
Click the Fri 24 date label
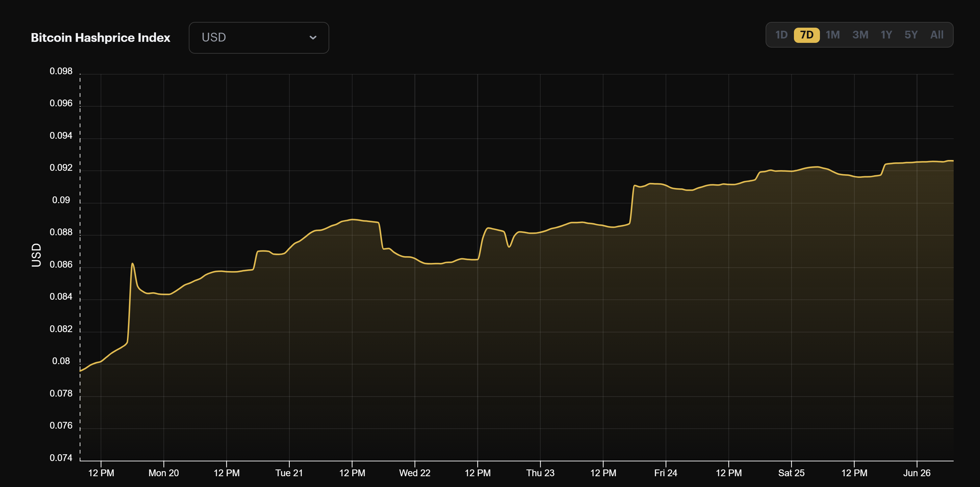pos(666,473)
